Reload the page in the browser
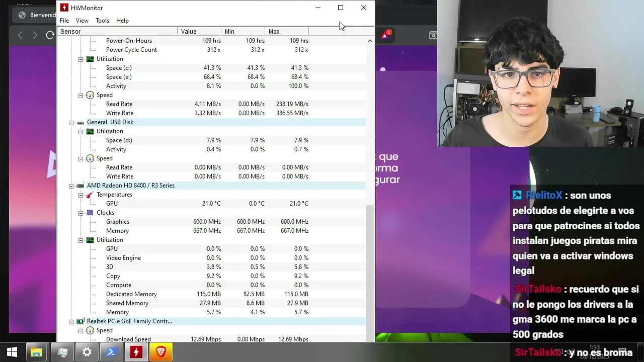Viewport: 644px width, 362px height. pyautogui.click(x=50, y=35)
